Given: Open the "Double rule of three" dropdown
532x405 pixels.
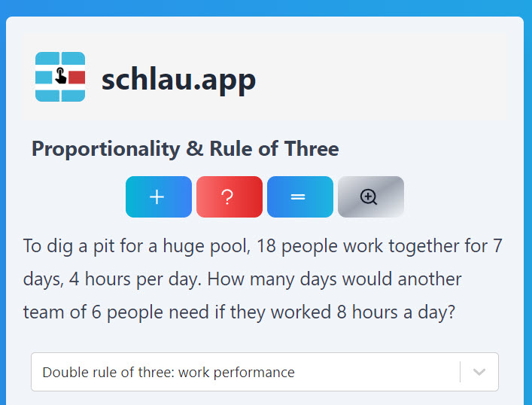Looking at the screenshot, I should (x=265, y=372).
